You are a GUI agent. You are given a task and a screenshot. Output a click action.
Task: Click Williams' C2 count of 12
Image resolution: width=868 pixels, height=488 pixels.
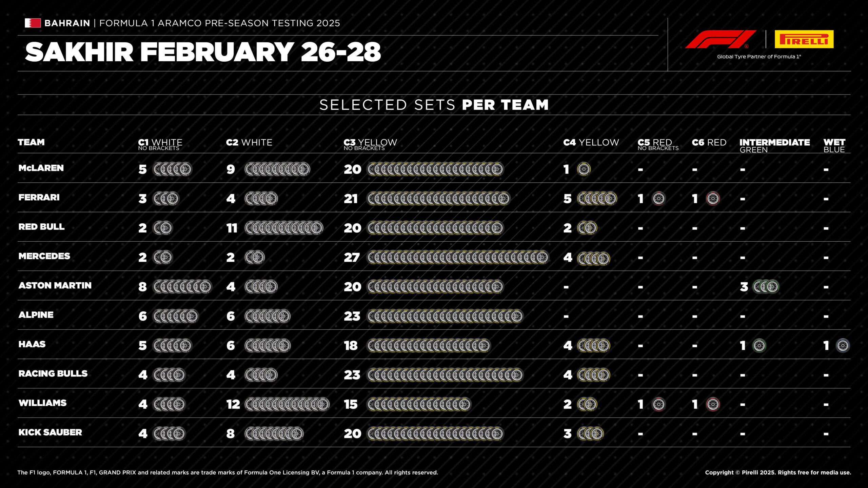(233, 404)
